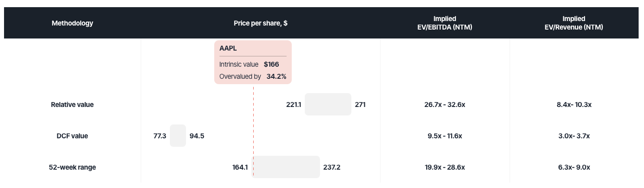Click the 9.5x - 11.6x EV/EBITDA cell
644x188 pixels.
[x=445, y=136]
